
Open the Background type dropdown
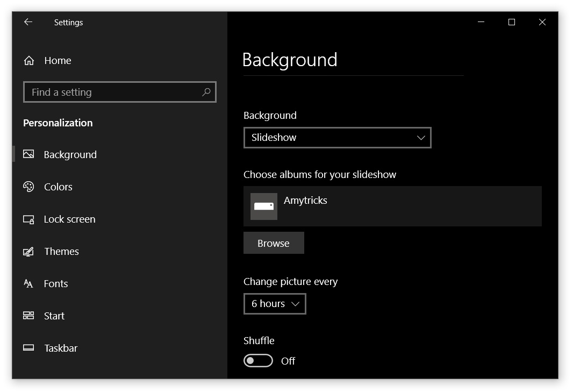click(x=338, y=138)
